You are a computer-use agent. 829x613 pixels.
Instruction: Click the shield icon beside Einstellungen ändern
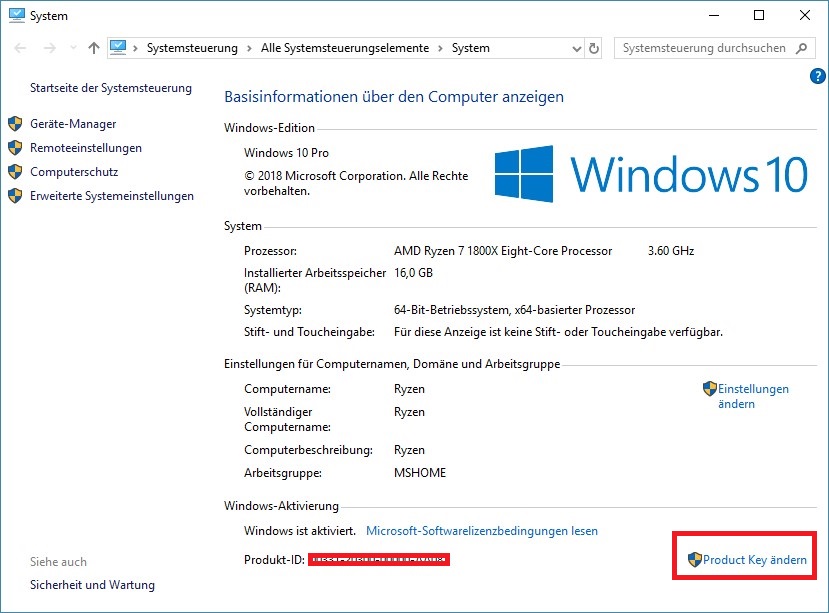(x=710, y=389)
